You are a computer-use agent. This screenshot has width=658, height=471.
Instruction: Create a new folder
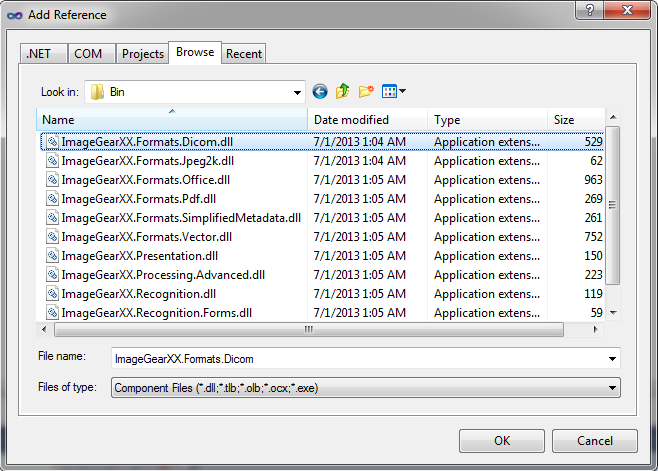[366, 91]
